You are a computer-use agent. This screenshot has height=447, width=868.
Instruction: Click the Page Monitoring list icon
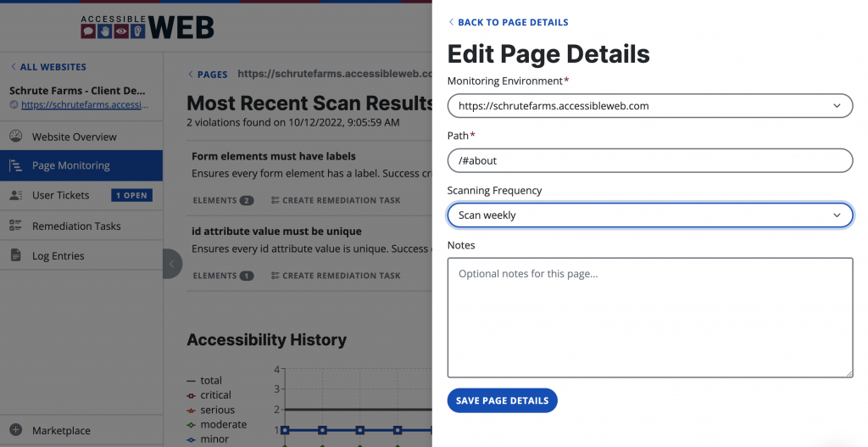point(15,165)
